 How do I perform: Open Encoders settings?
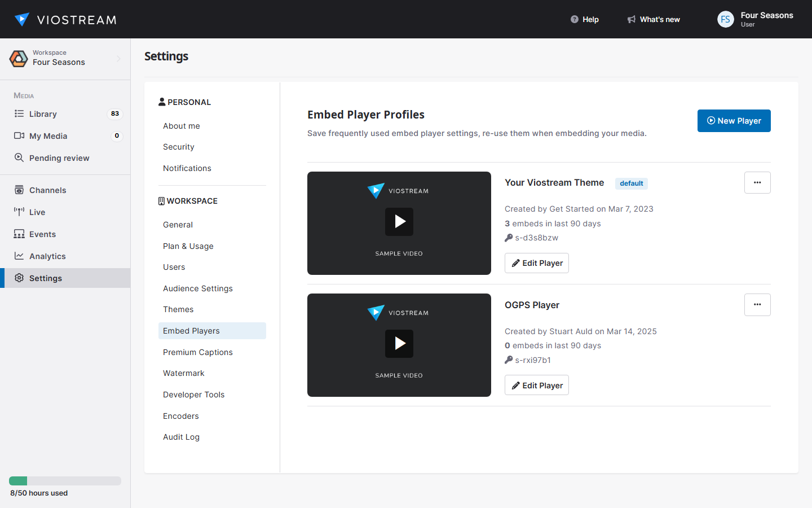point(212,416)
